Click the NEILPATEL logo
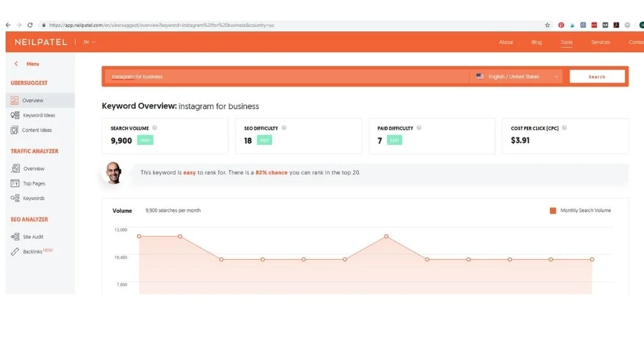644x362 pixels. [x=41, y=42]
